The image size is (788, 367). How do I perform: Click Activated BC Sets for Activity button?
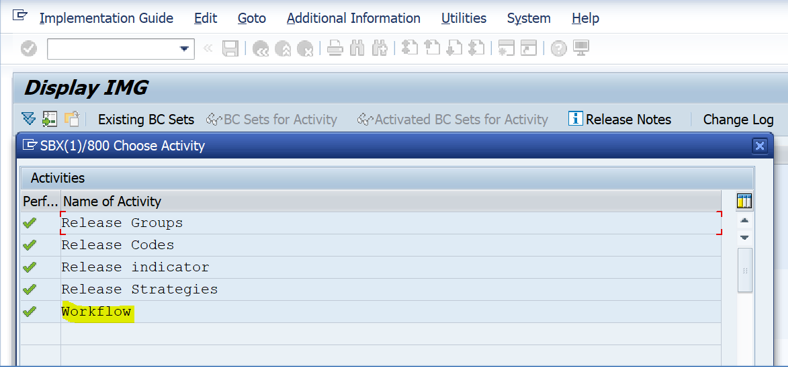click(x=452, y=120)
